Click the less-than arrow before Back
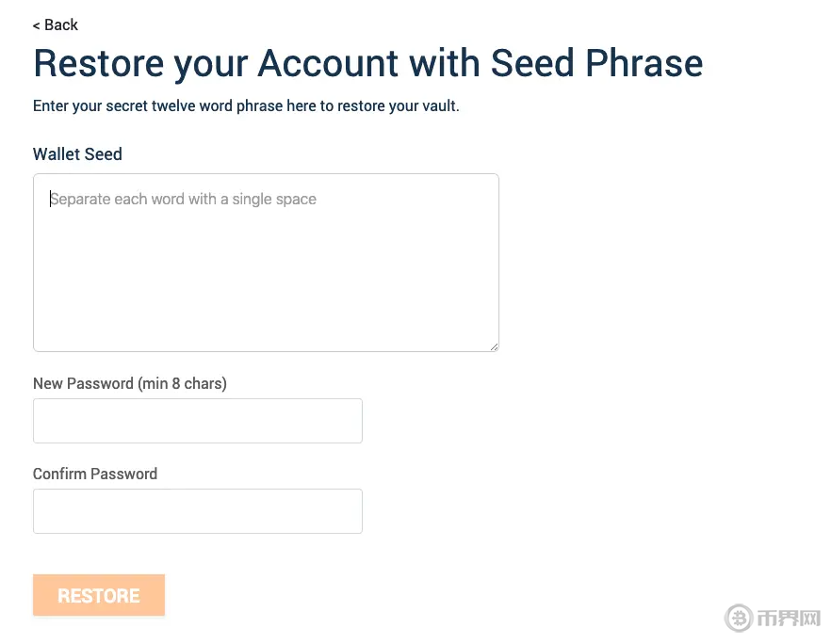 coord(37,25)
